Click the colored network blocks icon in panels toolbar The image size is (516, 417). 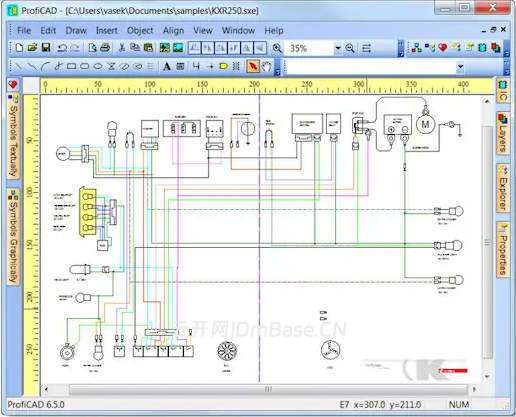tap(416, 48)
